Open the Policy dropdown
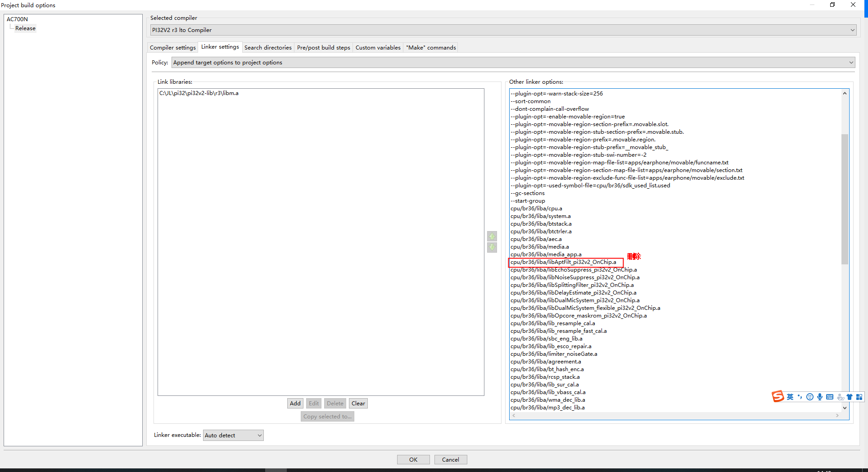 (x=513, y=63)
